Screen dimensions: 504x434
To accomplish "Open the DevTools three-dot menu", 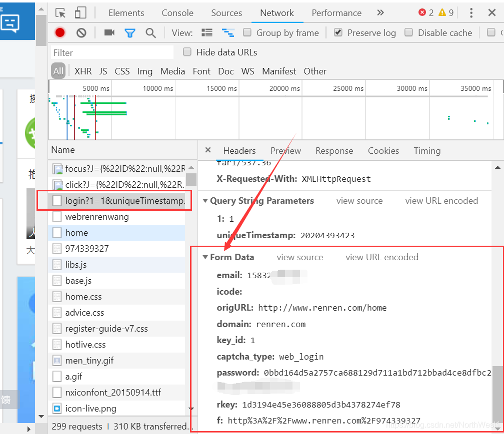I will tap(471, 13).
